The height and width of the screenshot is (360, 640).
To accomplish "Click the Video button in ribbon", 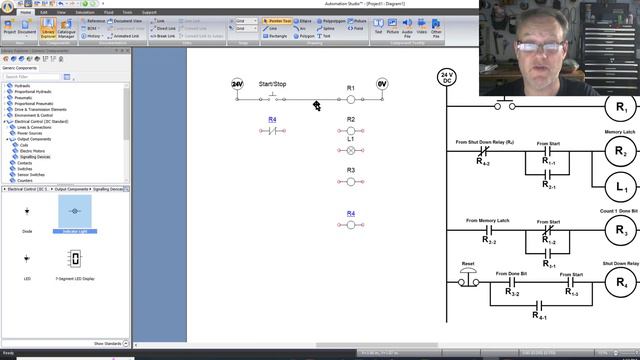I will point(422,27).
